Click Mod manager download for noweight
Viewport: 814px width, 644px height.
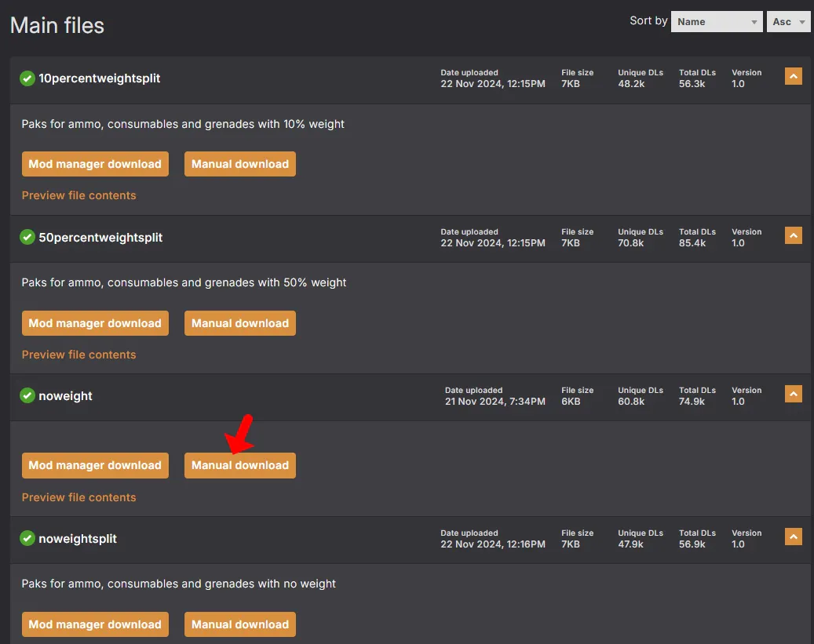95,465
